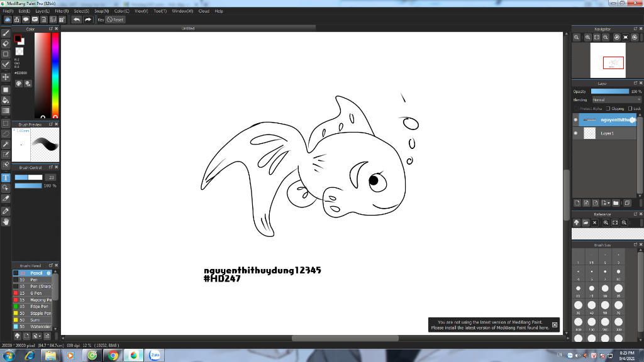
Task: Open reference image folder icon
Action: 586,222
